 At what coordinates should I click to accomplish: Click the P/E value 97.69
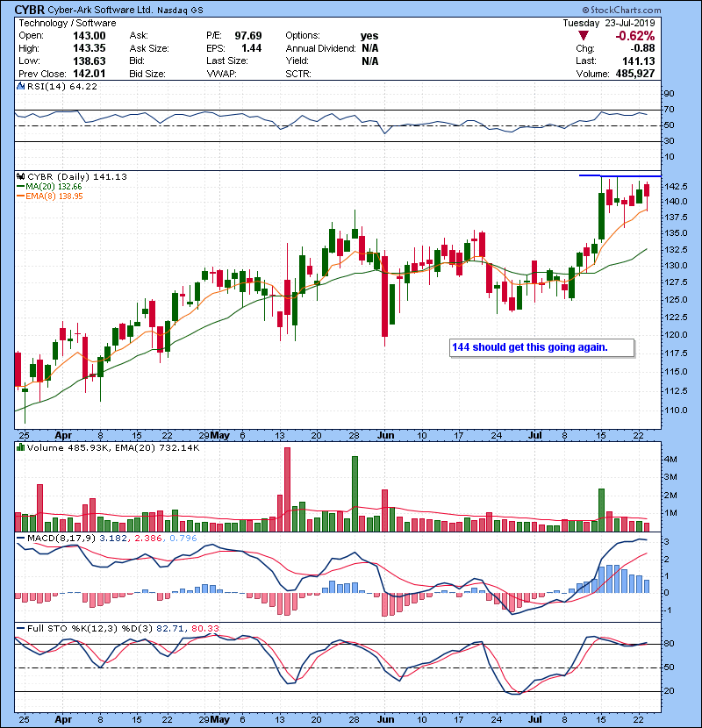248,36
